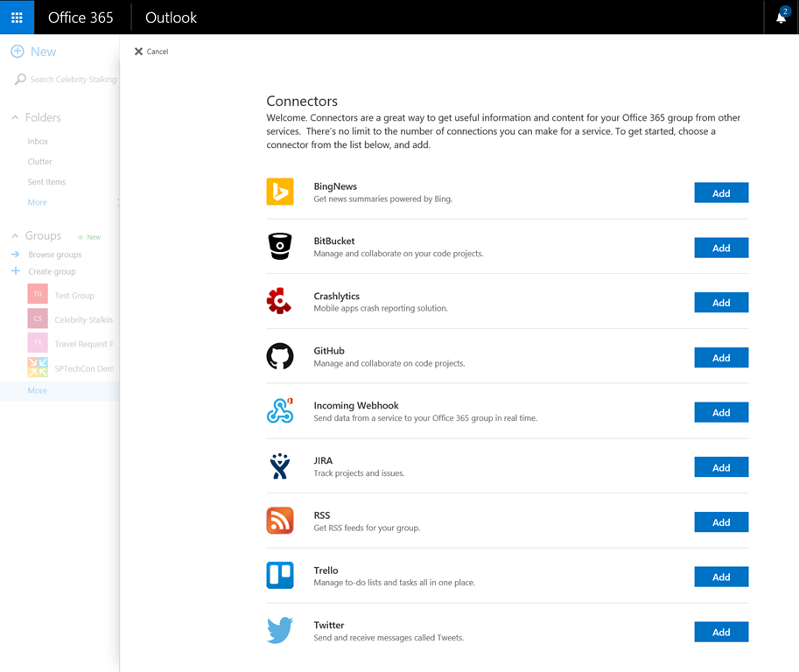Open Celebrity Stalking group name
This screenshot has width=799, height=672.
(83, 320)
